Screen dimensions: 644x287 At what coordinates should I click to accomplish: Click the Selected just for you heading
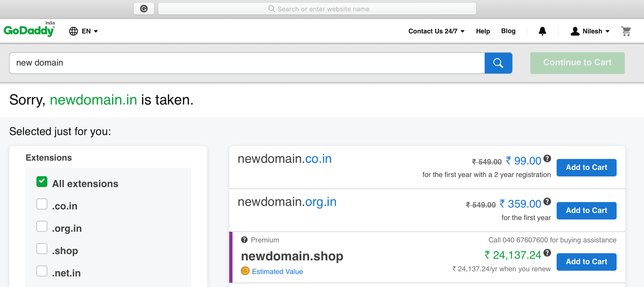click(x=60, y=132)
